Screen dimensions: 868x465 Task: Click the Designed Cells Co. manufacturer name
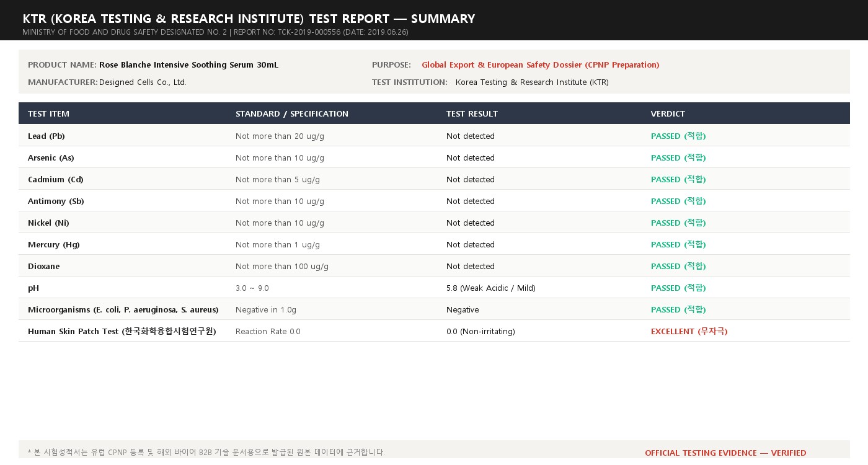pos(143,82)
